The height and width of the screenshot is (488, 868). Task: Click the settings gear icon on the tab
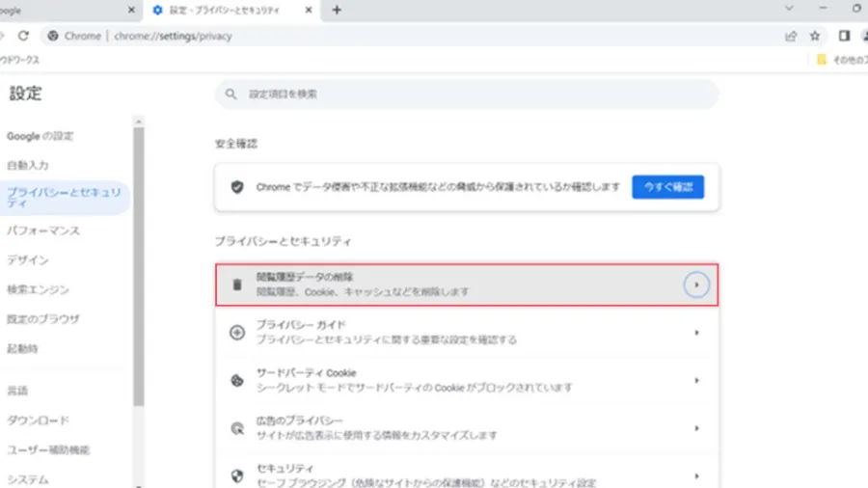[158, 10]
